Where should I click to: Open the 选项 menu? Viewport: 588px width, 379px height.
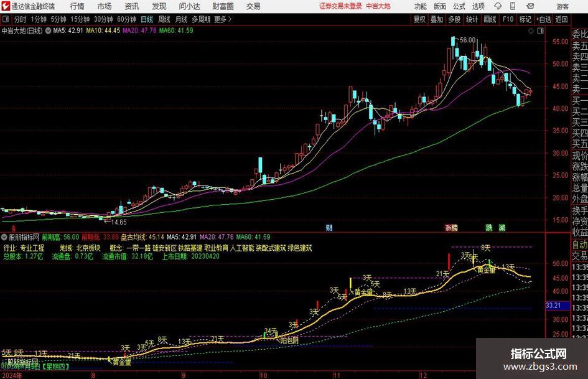pos(478,6)
